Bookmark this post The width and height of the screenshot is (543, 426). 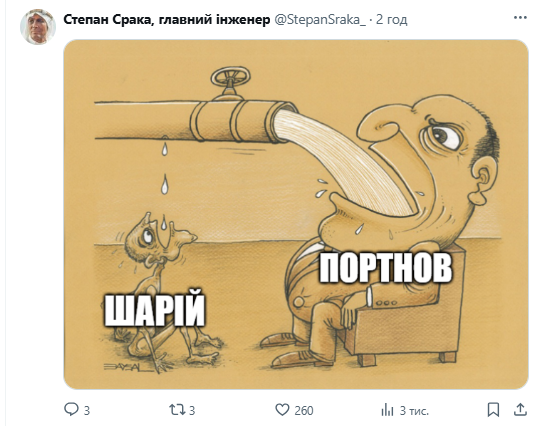click(x=493, y=410)
